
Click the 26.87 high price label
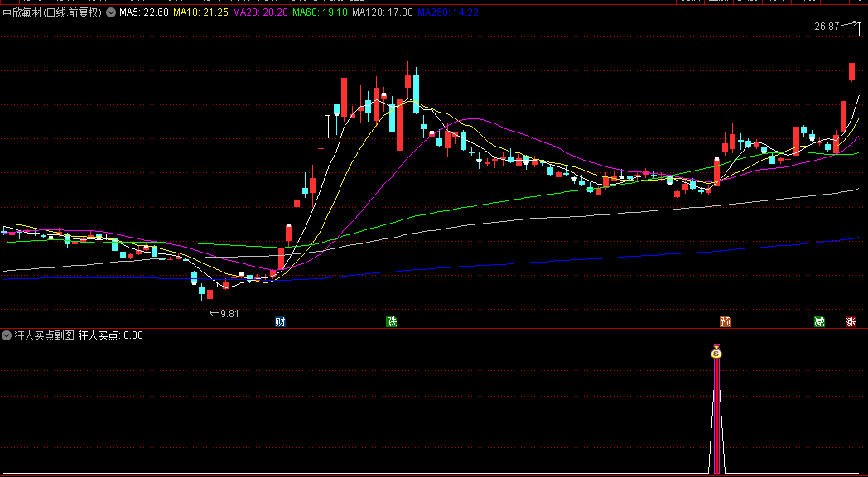pyautogui.click(x=827, y=26)
